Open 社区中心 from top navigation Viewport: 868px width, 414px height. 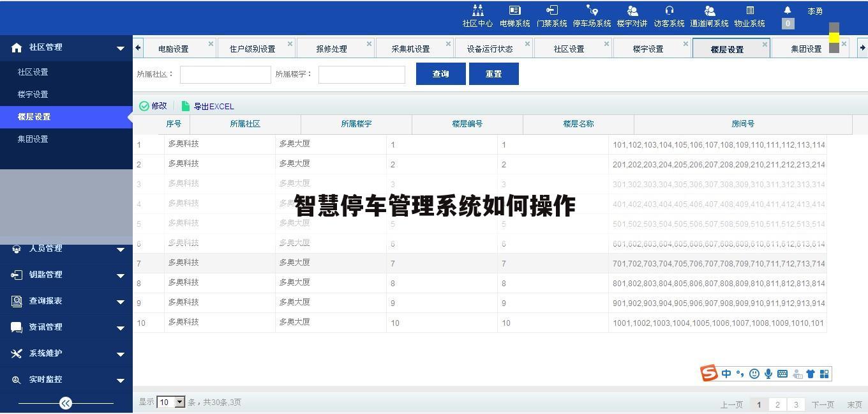point(477,17)
